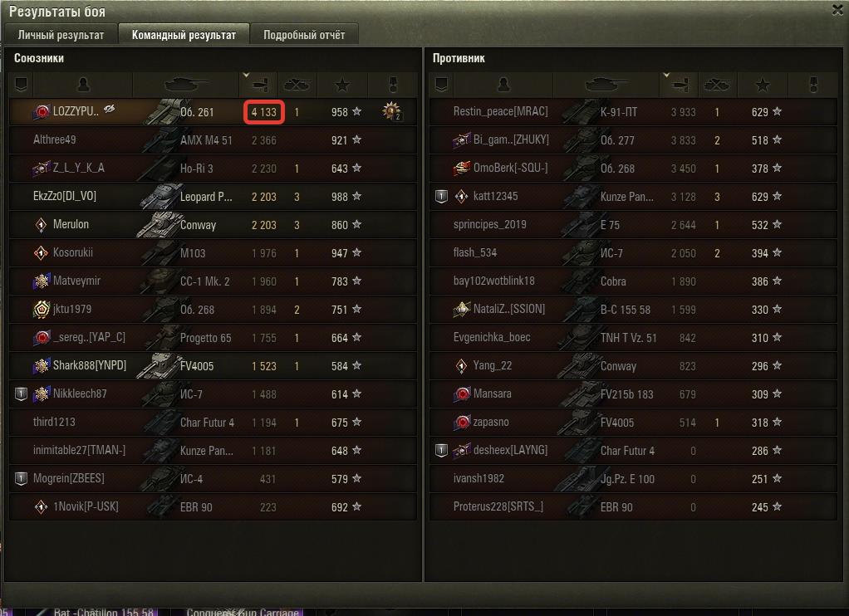Select ally Althree49 player name
Screen dimensions: 849x616
55,139
